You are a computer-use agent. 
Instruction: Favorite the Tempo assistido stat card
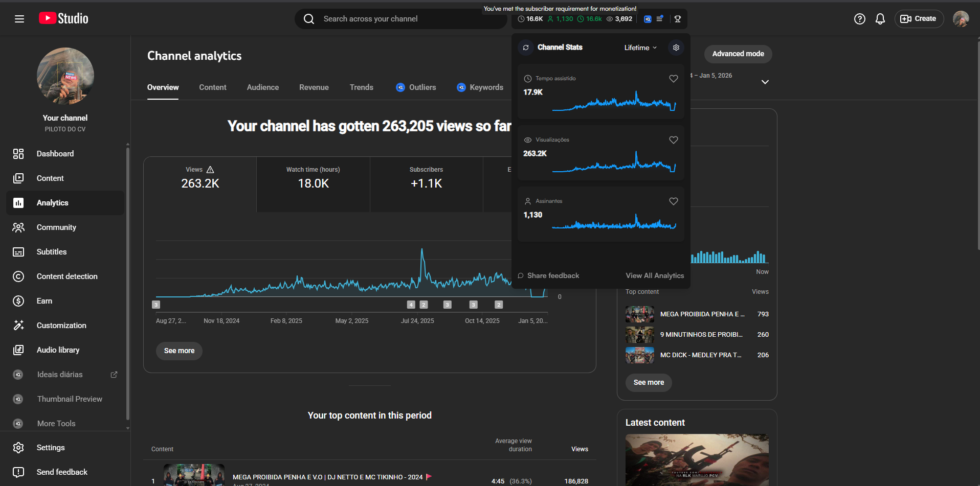[x=673, y=79]
